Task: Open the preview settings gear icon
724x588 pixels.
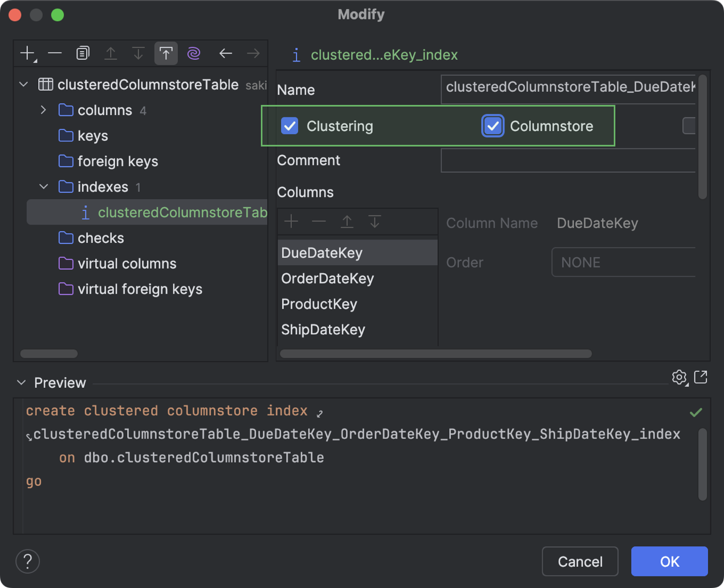Action: [x=679, y=378]
